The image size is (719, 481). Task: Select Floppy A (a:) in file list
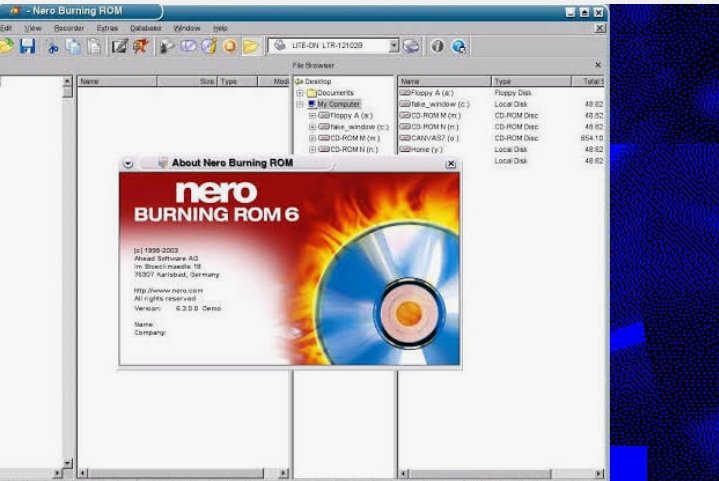point(432,93)
